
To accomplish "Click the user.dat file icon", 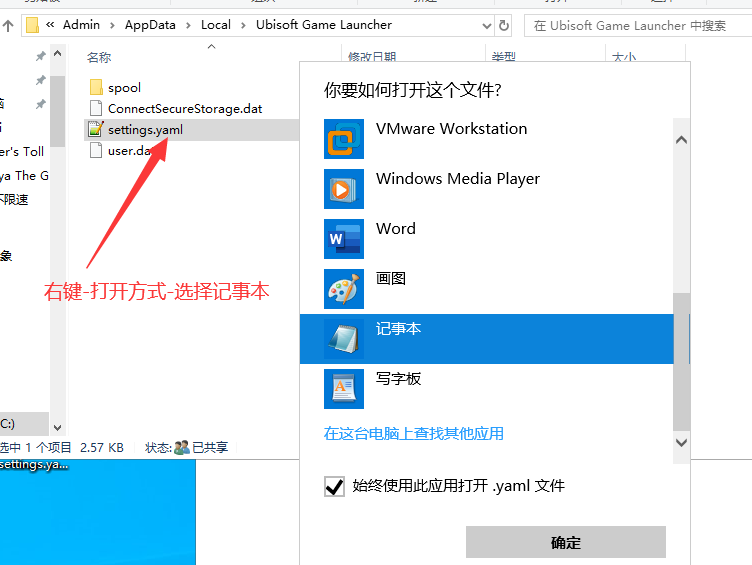I will pos(96,151).
